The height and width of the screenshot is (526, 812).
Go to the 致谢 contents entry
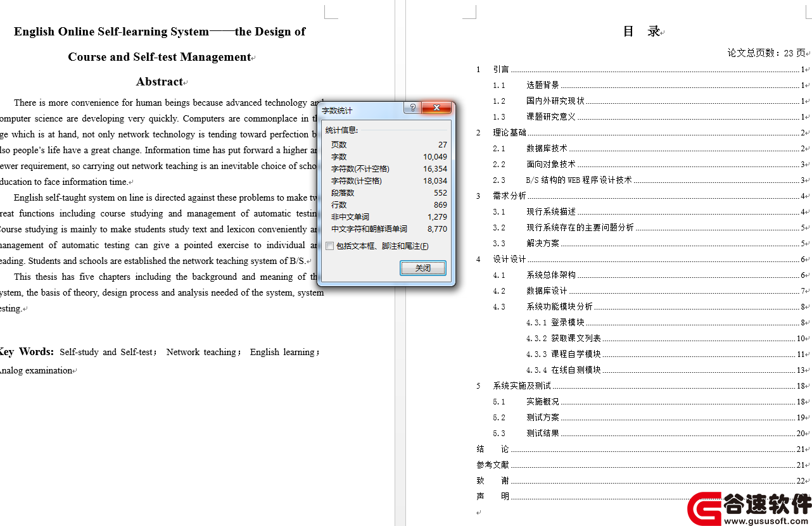[x=641, y=481]
